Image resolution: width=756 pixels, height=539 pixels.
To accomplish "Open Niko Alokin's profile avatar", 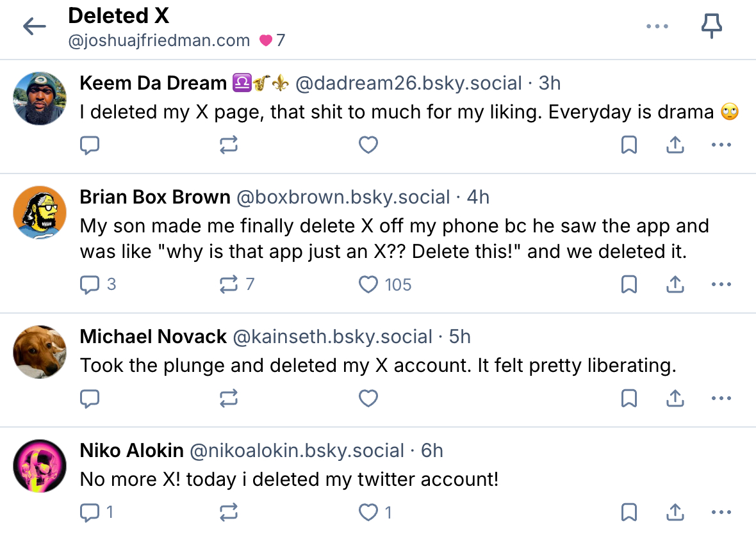I will [40, 465].
